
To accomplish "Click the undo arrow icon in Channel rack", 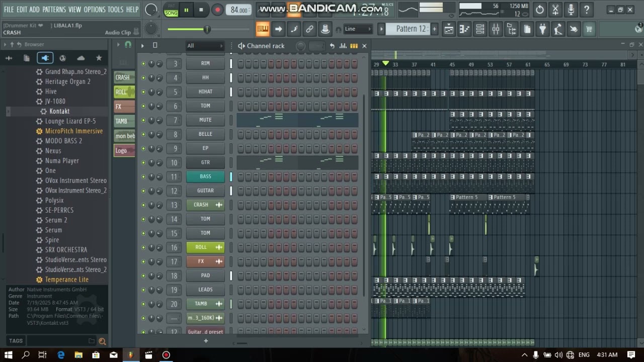I will point(332,46).
